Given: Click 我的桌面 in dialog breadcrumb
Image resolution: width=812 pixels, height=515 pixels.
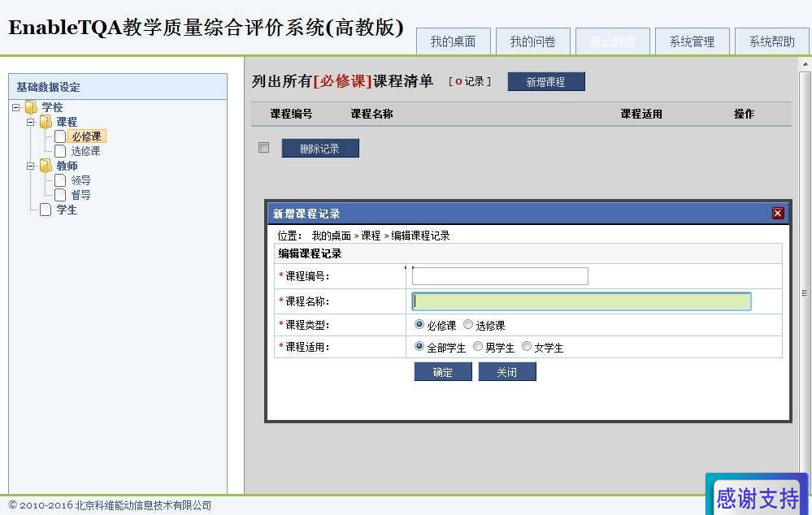Looking at the screenshot, I should pos(332,236).
